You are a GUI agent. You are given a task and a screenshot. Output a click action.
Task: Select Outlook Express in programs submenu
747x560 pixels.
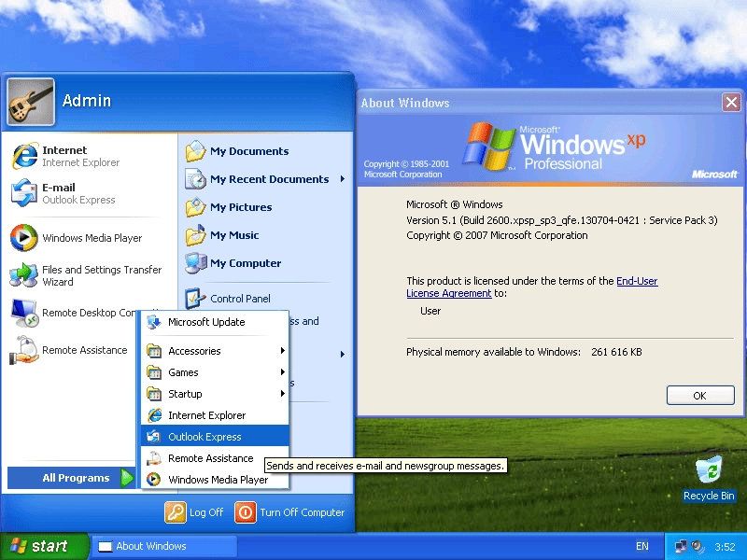coord(215,437)
